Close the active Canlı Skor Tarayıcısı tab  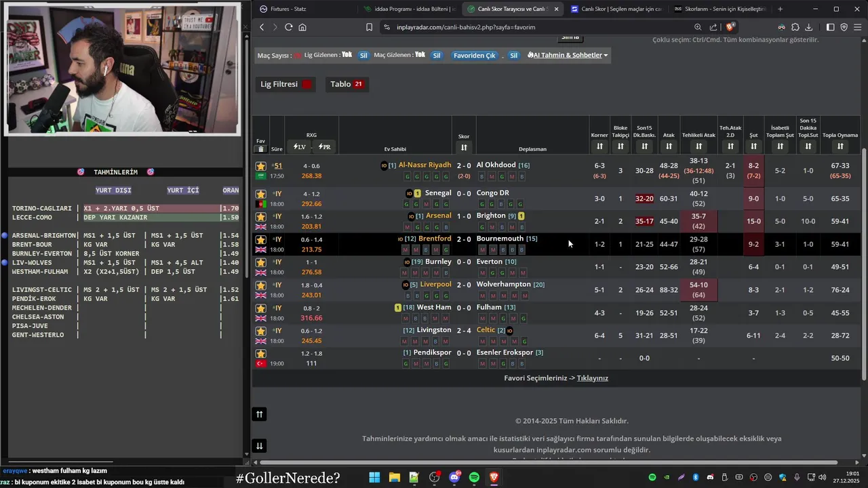[x=556, y=9]
